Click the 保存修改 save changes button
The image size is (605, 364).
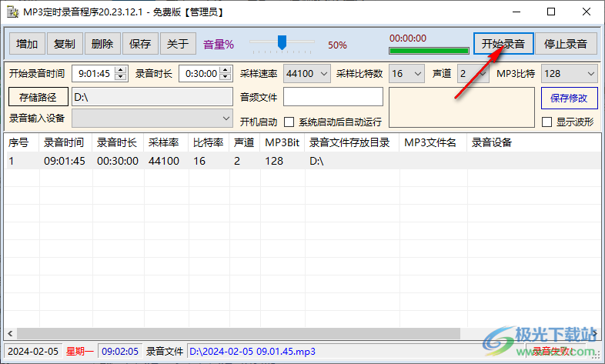(569, 98)
